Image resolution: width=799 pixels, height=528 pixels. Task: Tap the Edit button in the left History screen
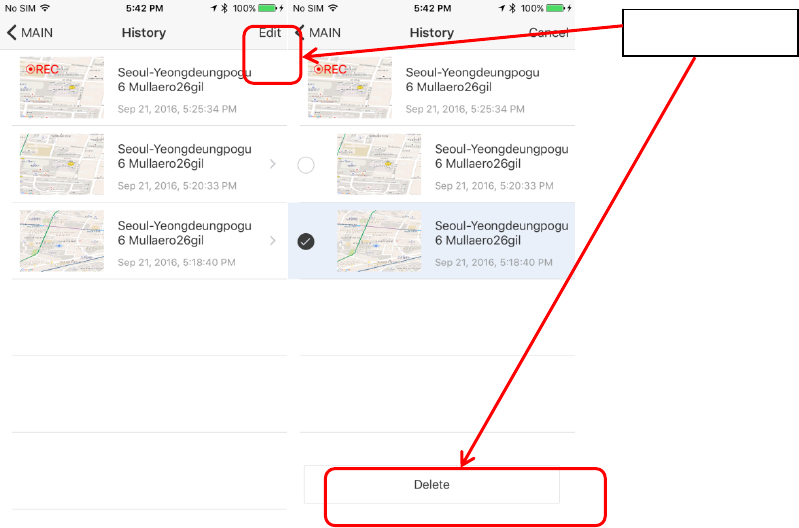pyautogui.click(x=270, y=33)
